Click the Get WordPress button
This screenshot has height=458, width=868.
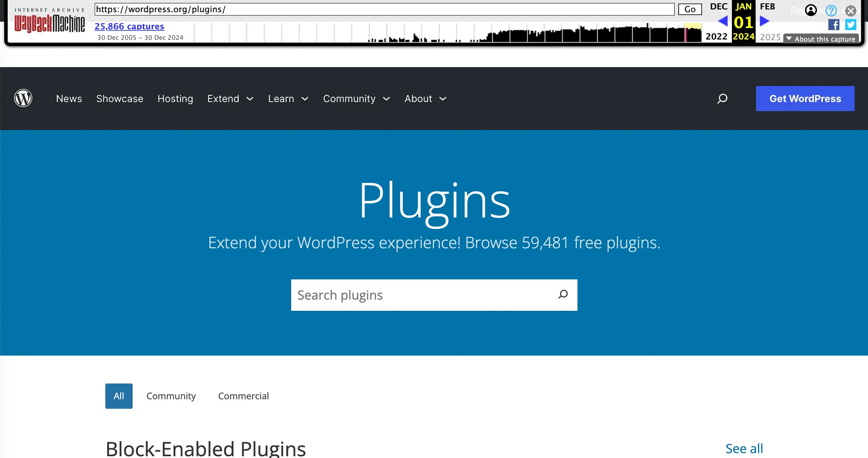[x=805, y=98]
